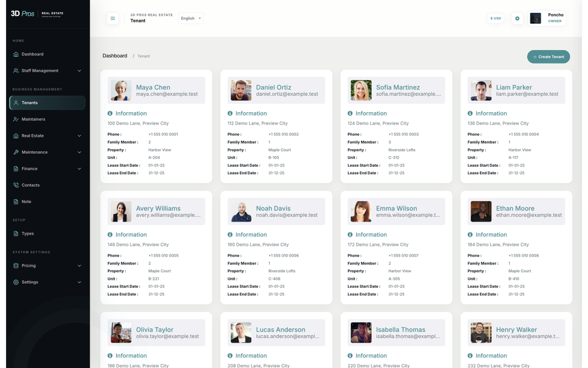The height and width of the screenshot is (368, 588).
Task: Click the Create Tenant button
Action: (548, 57)
